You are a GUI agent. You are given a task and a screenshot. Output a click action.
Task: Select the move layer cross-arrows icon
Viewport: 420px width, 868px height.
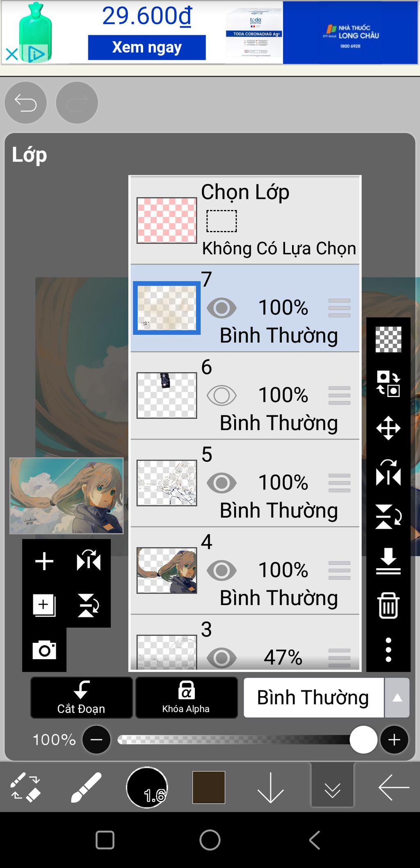point(388,428)
